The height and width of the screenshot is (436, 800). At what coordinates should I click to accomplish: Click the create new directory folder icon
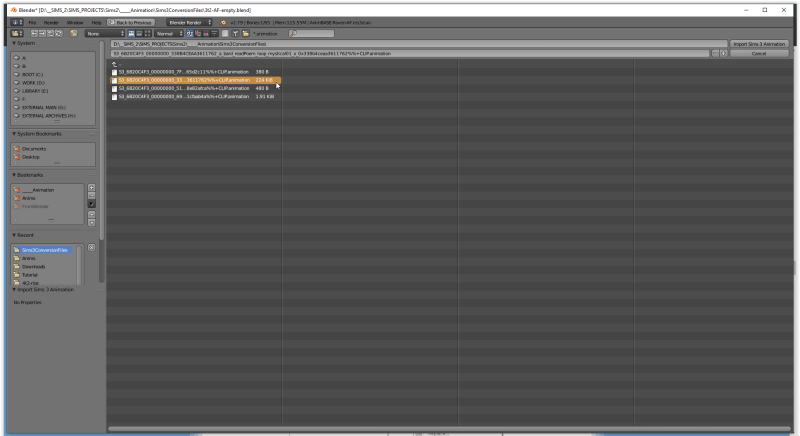click(74, 33)
